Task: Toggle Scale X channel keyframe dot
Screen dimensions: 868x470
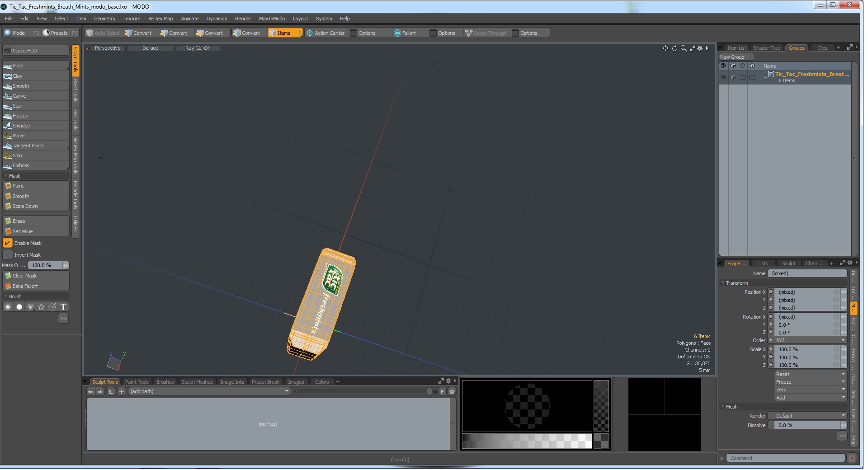Action: point(771,350)
